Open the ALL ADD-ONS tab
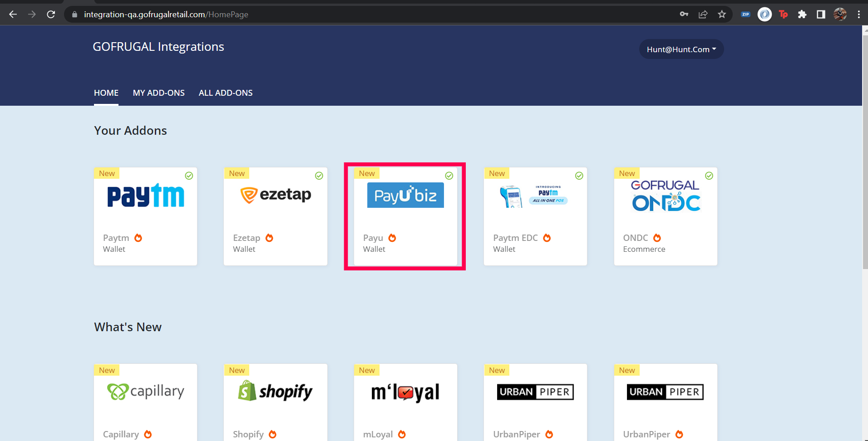 pos(226,93)
